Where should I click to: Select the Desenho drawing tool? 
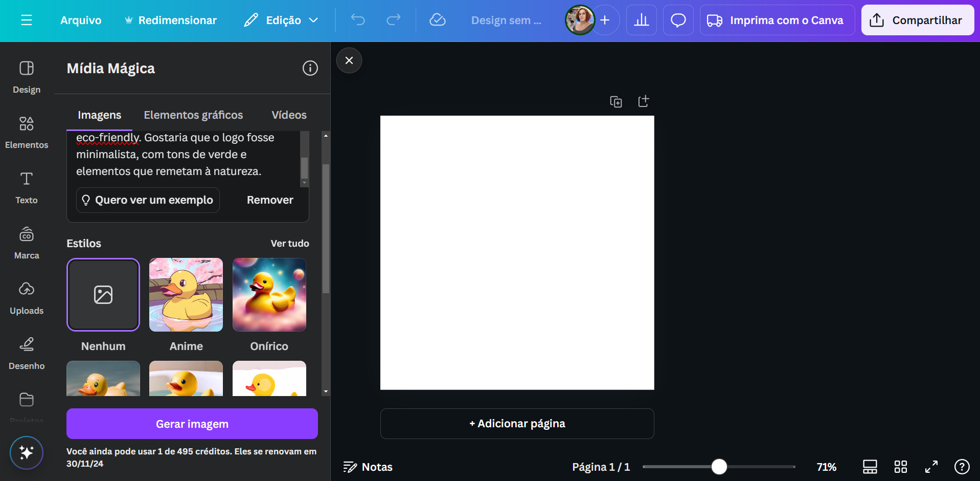(27, 353)
